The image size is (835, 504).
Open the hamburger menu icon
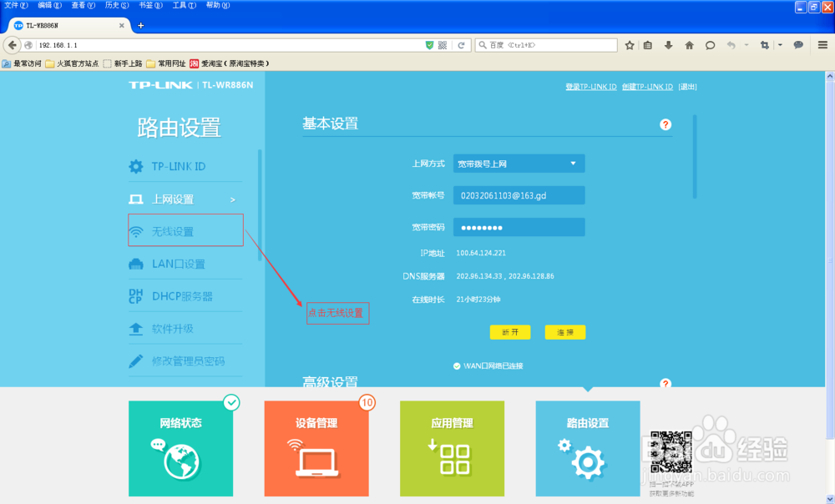tap(822, 45)
